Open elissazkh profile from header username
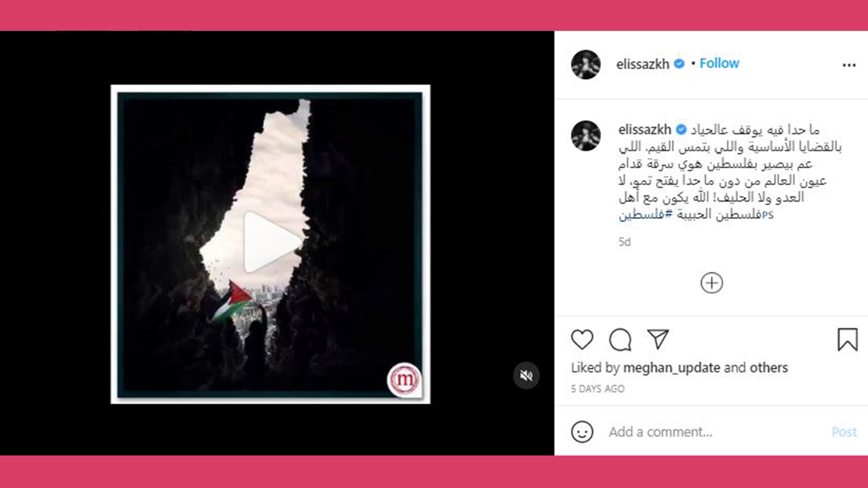The height and width of the screenshot is (488, 868). pyautogui.click(x=642, y=64)
